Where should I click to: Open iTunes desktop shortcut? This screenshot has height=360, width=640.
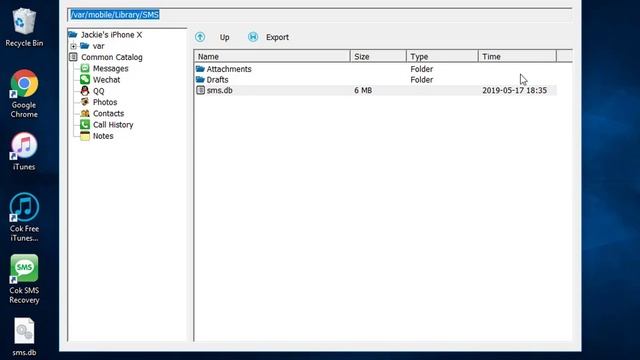click(x=24, y=151)
